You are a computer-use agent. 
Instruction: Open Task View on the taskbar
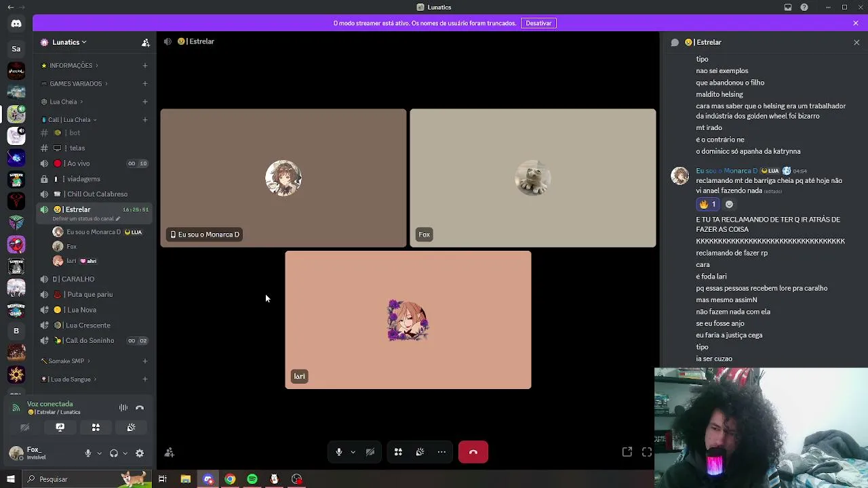pos(163,479)
